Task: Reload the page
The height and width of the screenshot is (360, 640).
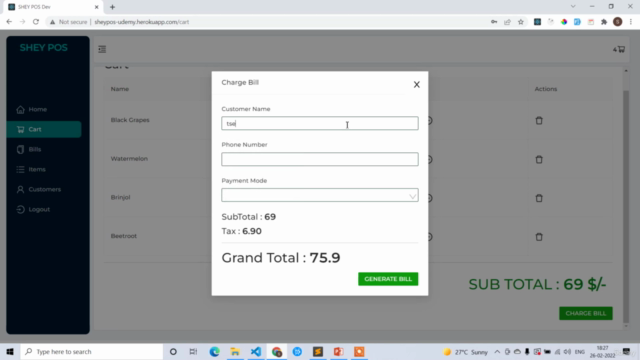Action: click(36, 22)
